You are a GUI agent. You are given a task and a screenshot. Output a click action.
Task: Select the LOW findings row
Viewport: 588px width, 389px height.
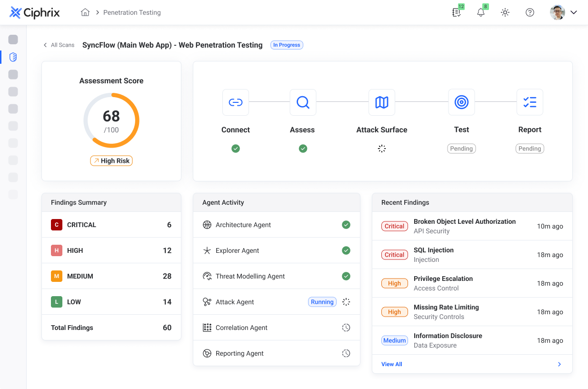111,302
